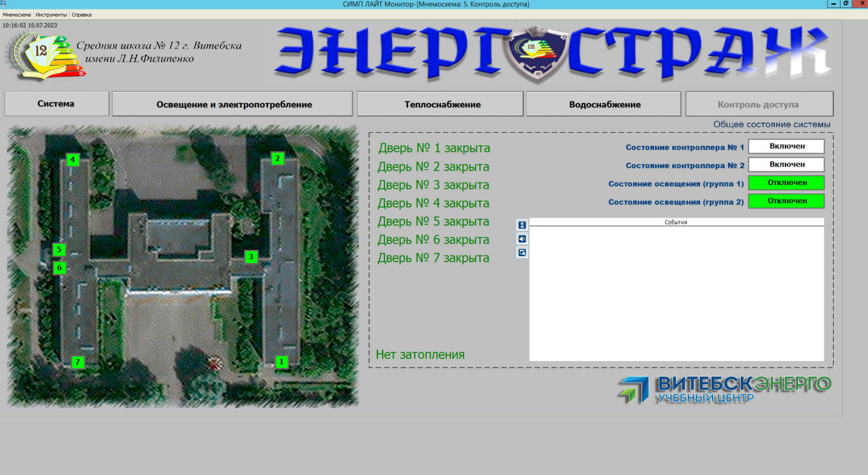Open the Инструменты menu
868x475 pixels.
(51, 14)
